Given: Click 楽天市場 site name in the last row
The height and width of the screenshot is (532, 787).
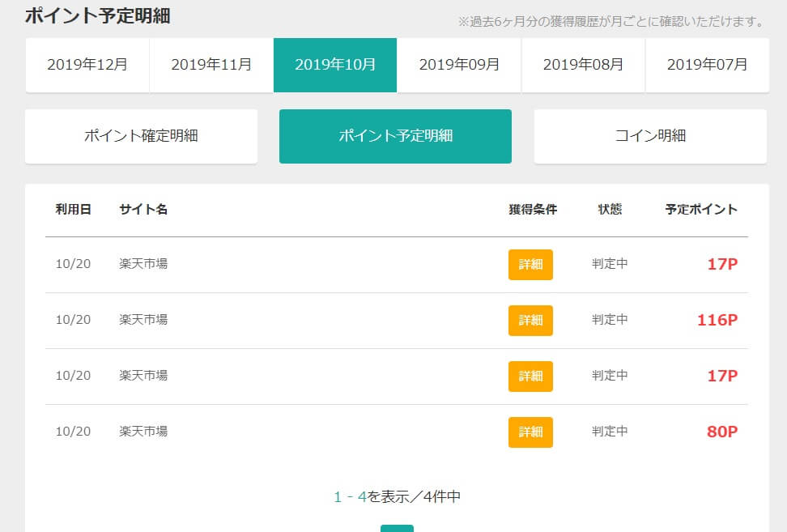Looking at the screenshot, I should [143, 431].
